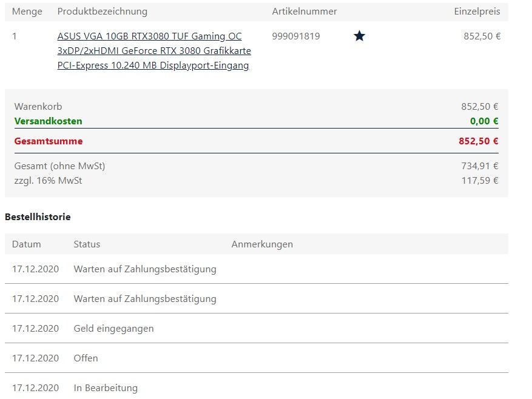Image resolution: width=532 pixels, height=399 pixels.
Task: Select the In Bearbeitung status row
Action: 106,388
